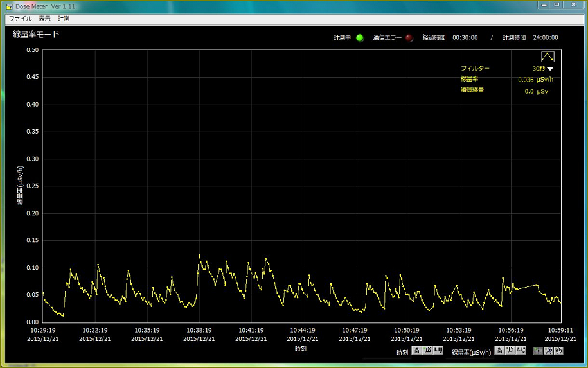Click the 0.50 maximum Y-axis value
This screenshot has height=368, width=588.
coord(31,50)
